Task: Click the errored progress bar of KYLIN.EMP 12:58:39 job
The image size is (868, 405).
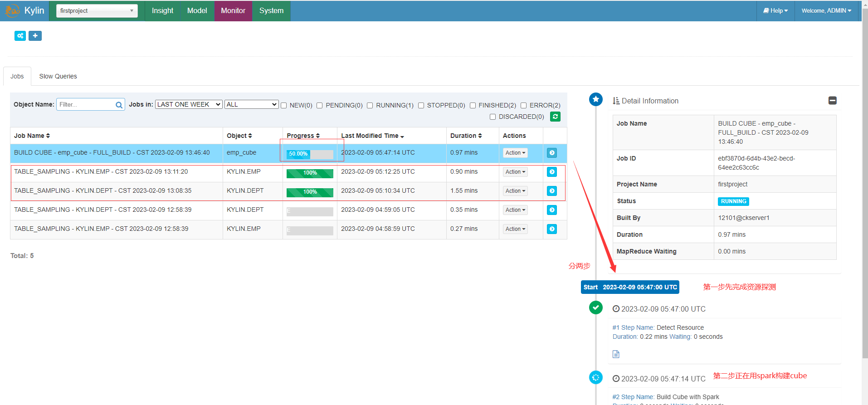Action: 310,230
